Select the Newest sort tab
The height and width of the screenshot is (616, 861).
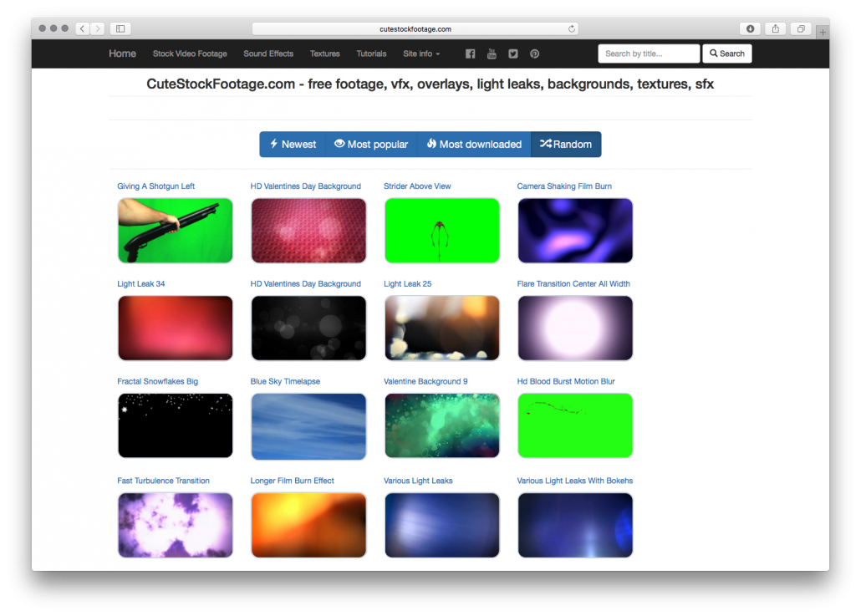pos(293,145)
